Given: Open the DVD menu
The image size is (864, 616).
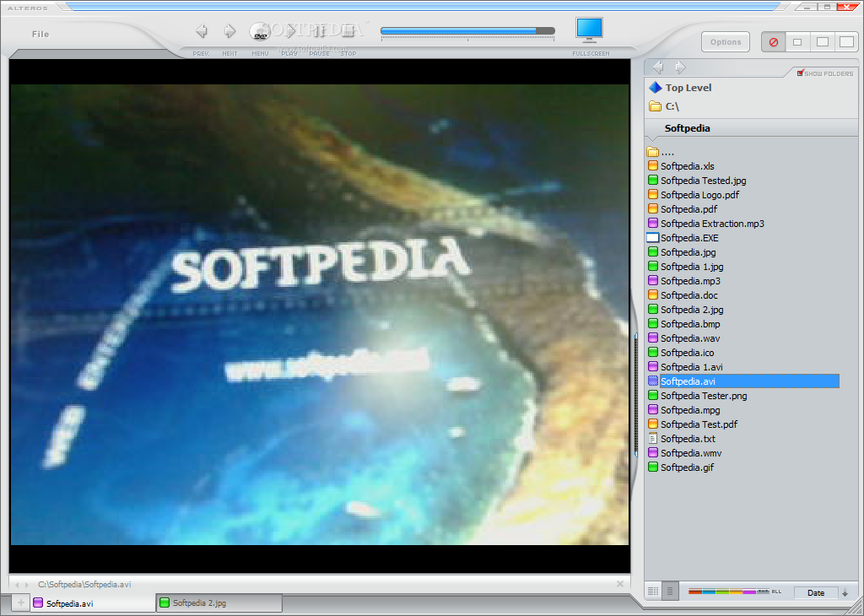Looking at the screenshot, I should pos(260,31).
